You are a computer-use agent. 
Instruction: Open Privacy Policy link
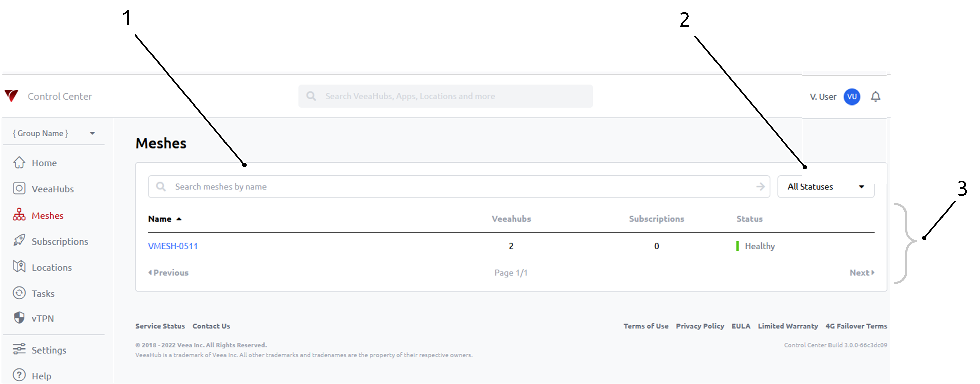pyautogui.click(x=700, y=326)
